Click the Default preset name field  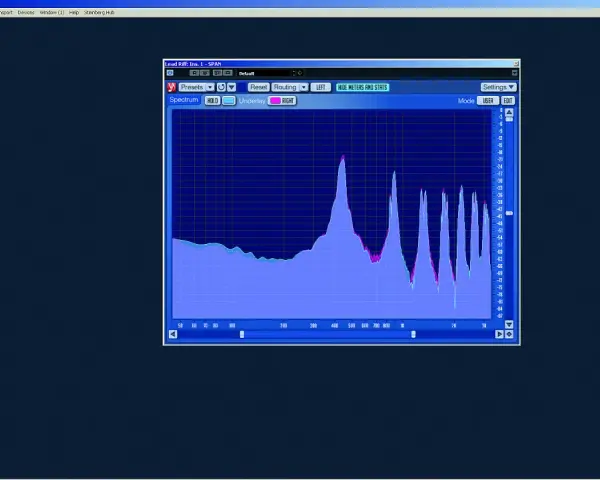click(x=264, y=73)
